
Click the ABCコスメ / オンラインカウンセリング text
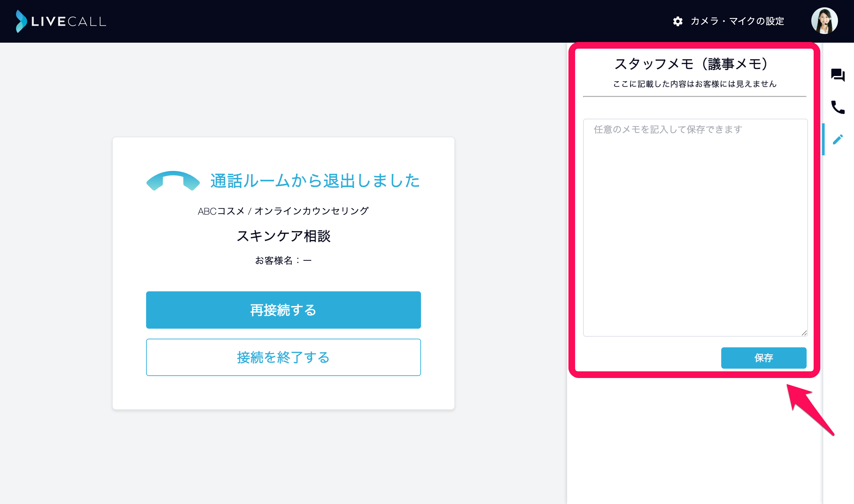tap(283, 211)
